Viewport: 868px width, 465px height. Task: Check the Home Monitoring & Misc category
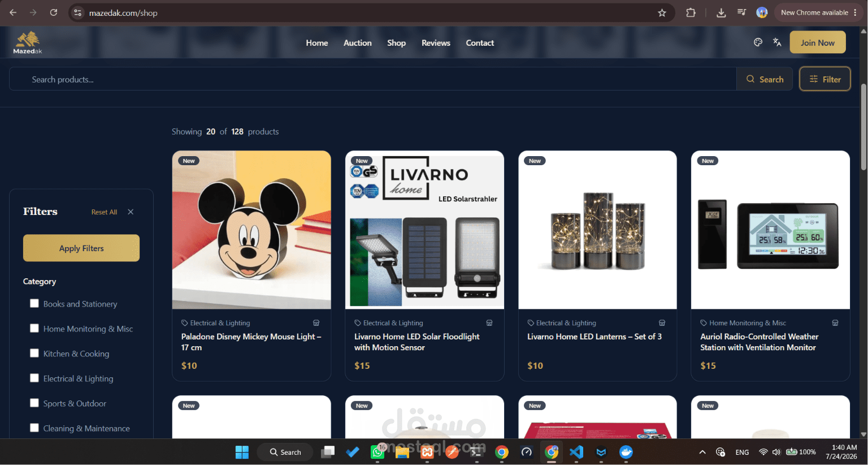click(34, 328)
